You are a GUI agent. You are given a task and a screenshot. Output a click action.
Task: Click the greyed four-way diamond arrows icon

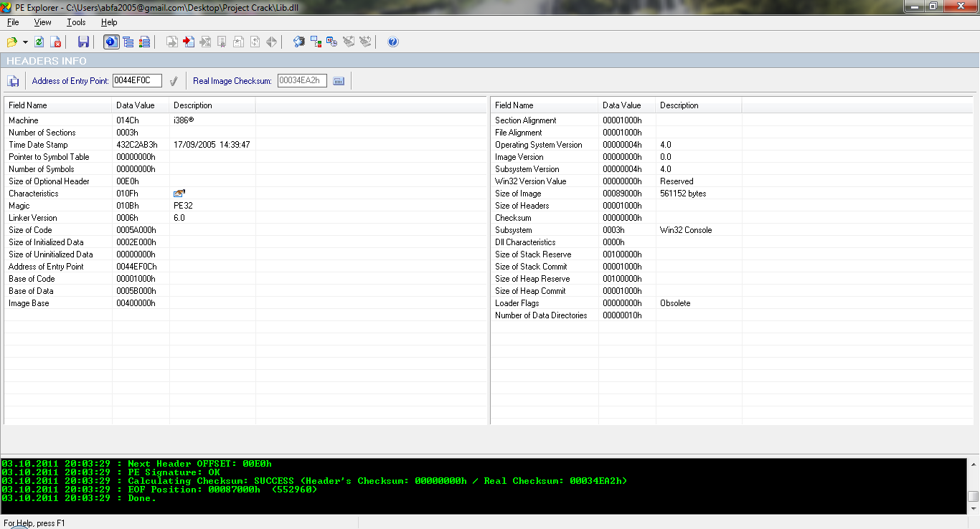click(x=271, y=42)
